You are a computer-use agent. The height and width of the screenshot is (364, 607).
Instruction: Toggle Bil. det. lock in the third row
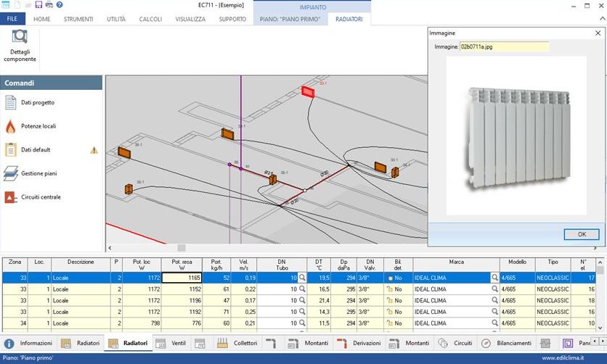(390, 300)
